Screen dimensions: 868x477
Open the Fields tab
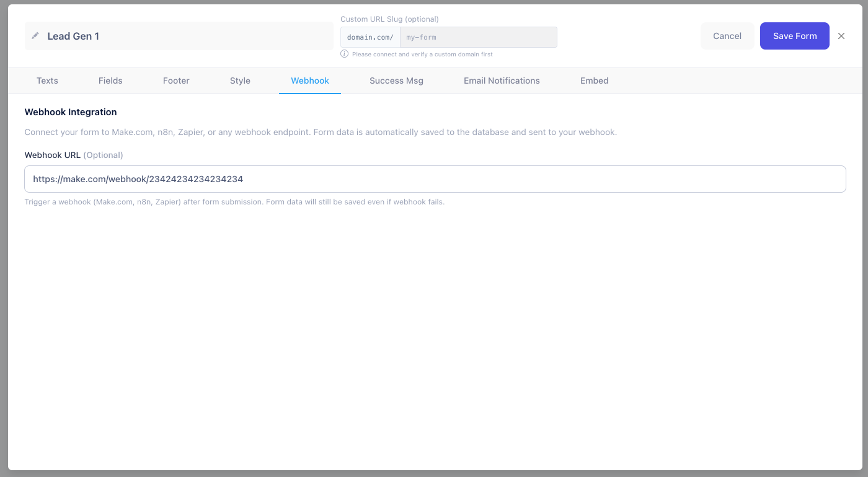pos(110,81)
